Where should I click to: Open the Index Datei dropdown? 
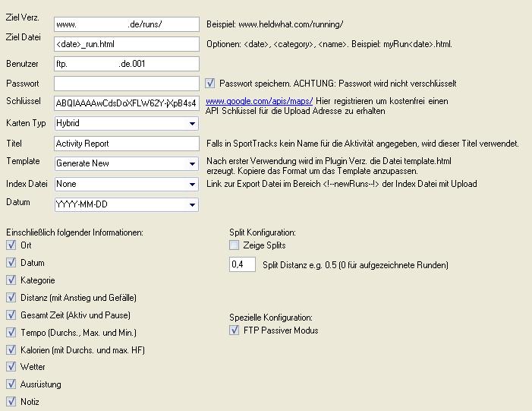point(193,184)
